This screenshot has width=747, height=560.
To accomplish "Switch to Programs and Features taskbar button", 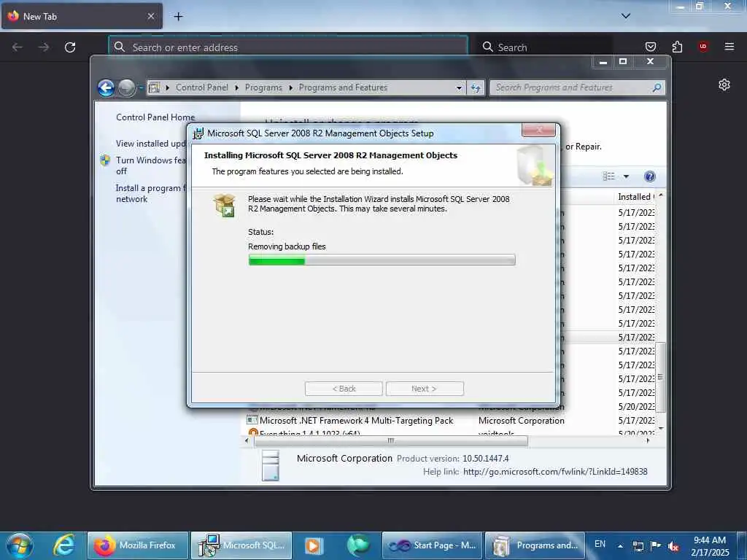I will tap(535, 545).
